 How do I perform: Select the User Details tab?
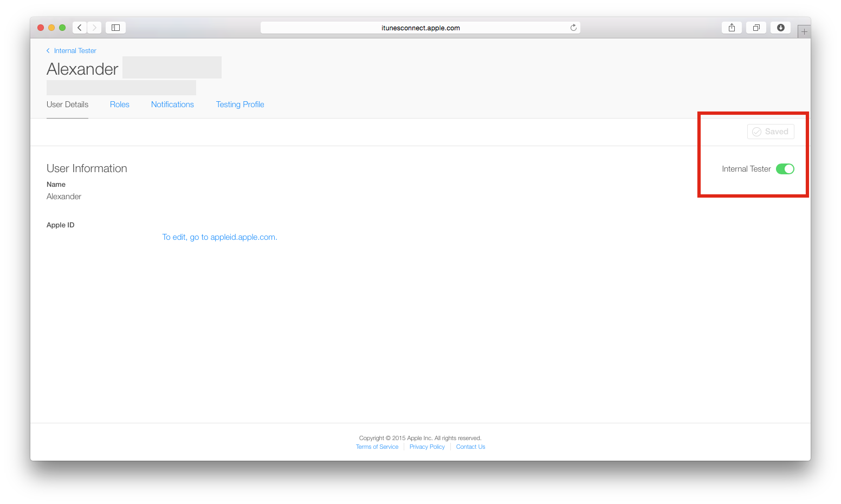67,104
